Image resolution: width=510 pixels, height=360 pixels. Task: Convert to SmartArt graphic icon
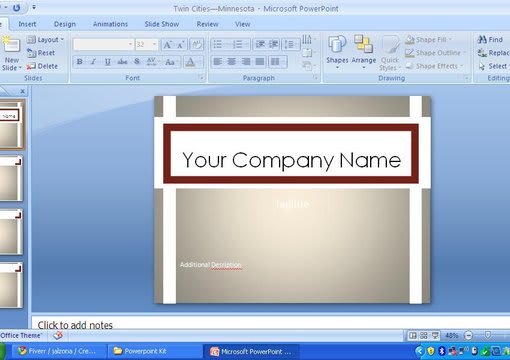point(308,65)
